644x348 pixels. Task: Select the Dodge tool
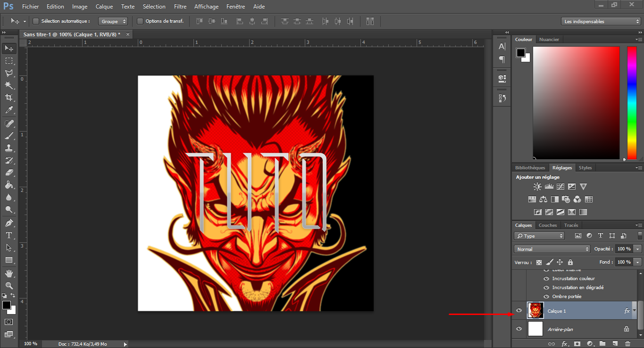(x=9, y=209)
